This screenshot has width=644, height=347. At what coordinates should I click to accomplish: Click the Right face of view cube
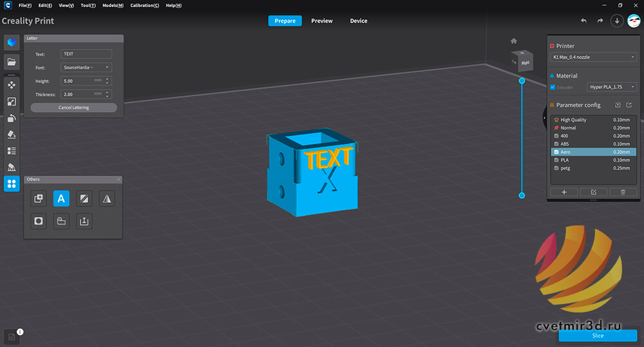point(526,63)
